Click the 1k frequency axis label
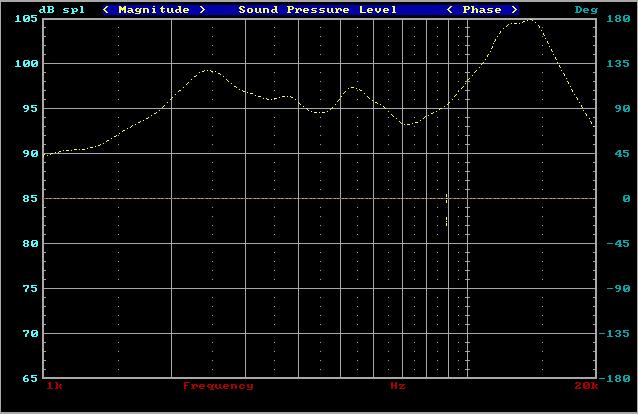The image size is (638, 414). tap(54, 386)
